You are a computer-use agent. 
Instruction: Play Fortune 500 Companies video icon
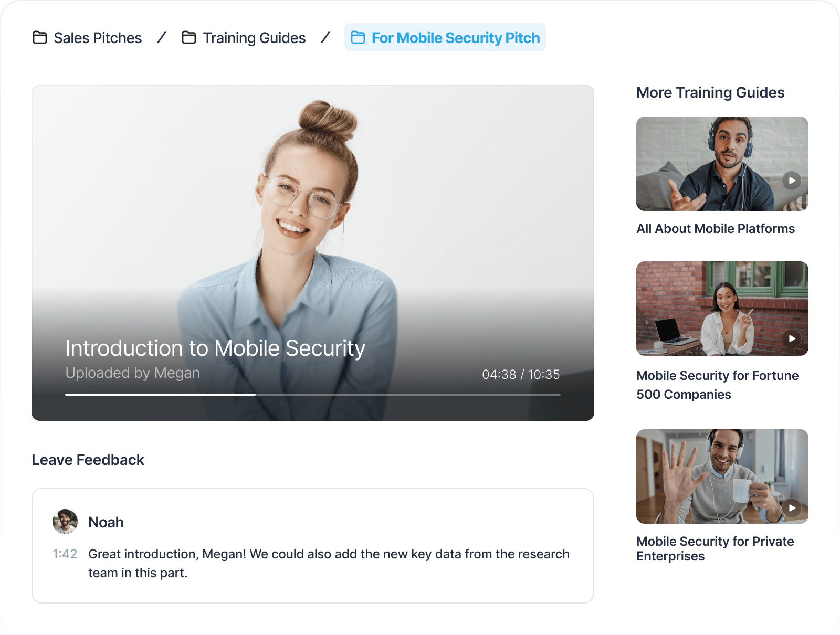click(x=792, y=338)
